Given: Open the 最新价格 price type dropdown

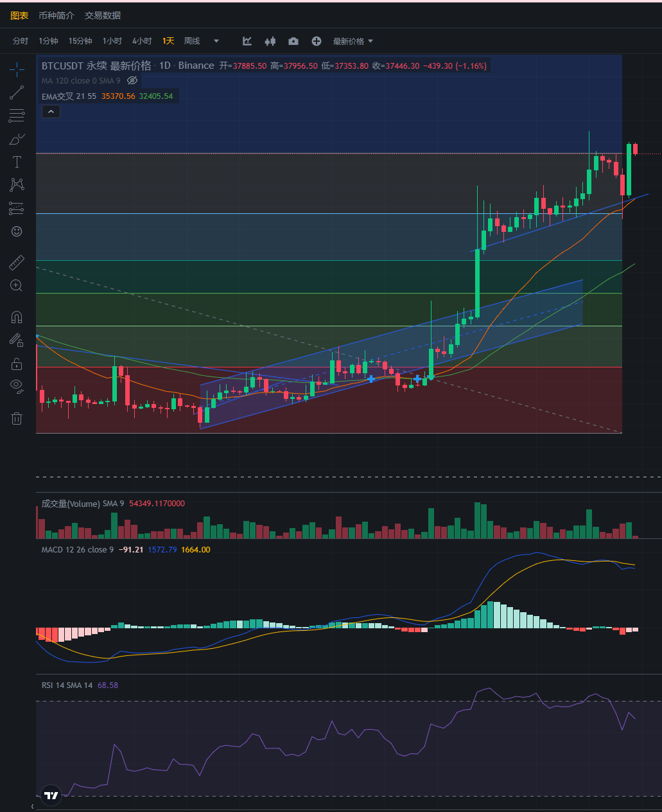Looking at the screenshot, I should click(x=353, y=41).
